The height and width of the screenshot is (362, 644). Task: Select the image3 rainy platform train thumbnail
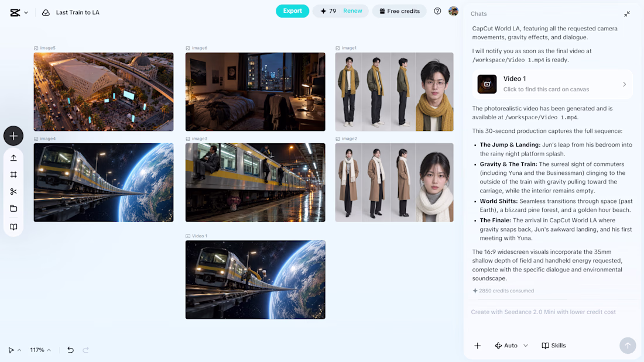click(x=255, y=182)
